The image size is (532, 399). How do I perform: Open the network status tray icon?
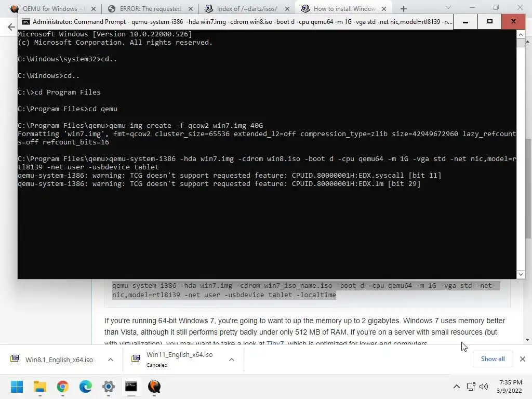coord(471,387)
